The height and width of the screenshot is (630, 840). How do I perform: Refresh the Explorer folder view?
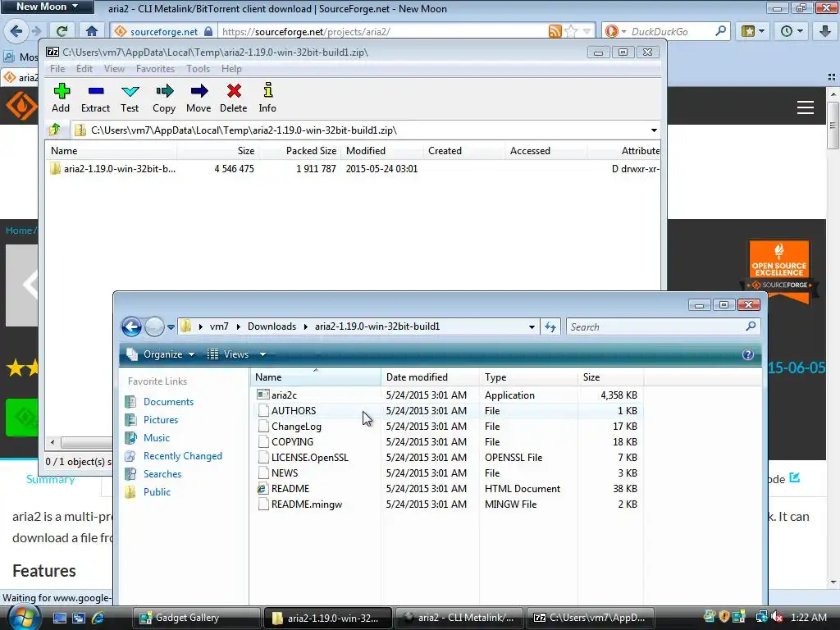(x=550, y=326)
